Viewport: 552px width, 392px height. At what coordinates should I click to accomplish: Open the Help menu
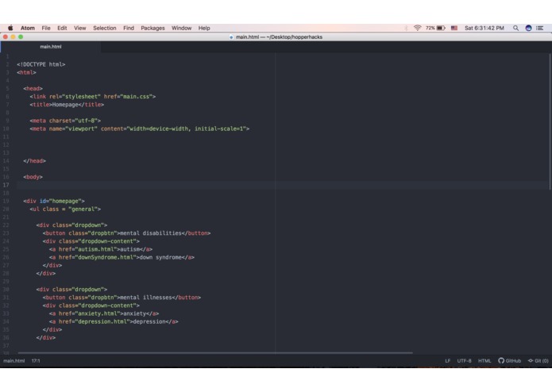coord(204,28)
